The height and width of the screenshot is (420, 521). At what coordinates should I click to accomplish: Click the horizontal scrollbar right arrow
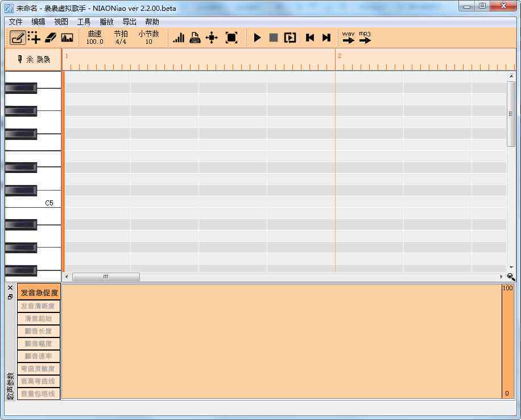[501, 277]
